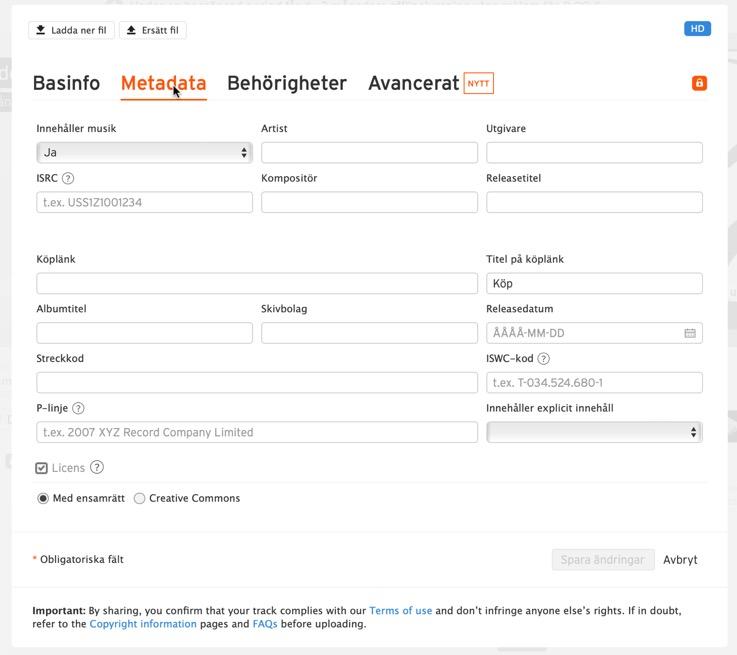Choose the Creative Commons license option
Viewport: 737px width, 655px height.
click(x=139, y=498)
